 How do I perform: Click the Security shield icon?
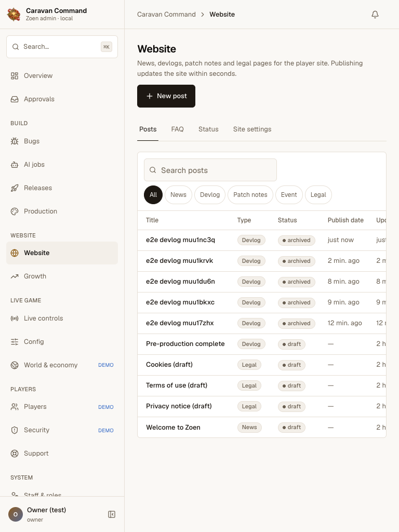point(15,430)
